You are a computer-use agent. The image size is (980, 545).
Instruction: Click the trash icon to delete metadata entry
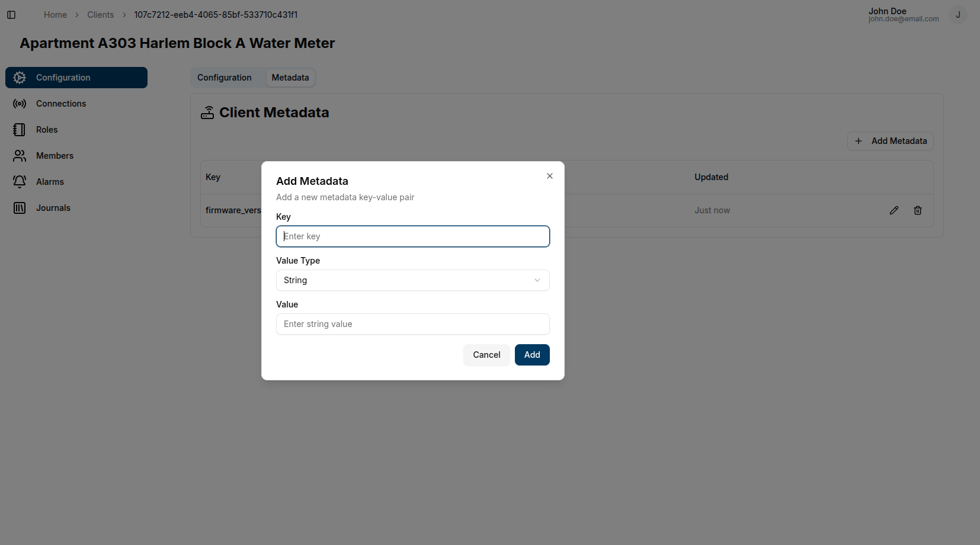(917, 210)
